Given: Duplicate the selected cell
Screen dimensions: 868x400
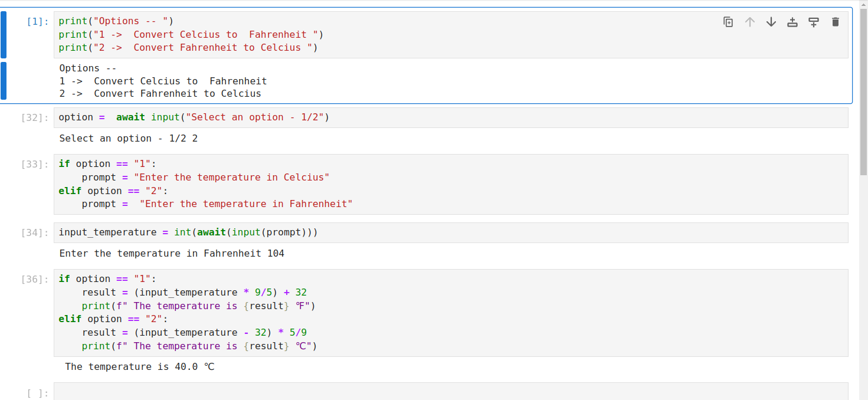Looking at the screenshot, I should point(728,21).
